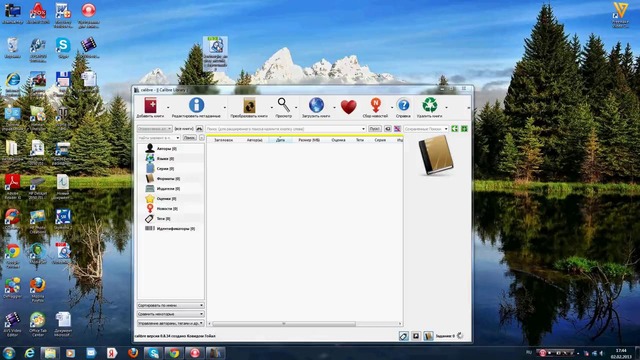Click the binoculars advanced search icon
Image resolution: width=640 pixels, height=360 pixels.
click(199, 129)
